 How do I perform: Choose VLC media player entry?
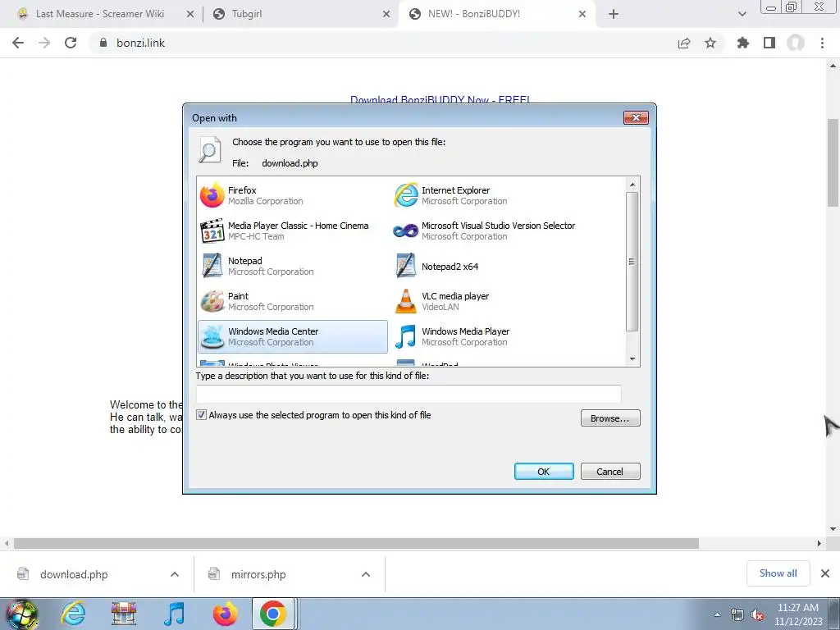pyautogui.click(x=486, y=302)
